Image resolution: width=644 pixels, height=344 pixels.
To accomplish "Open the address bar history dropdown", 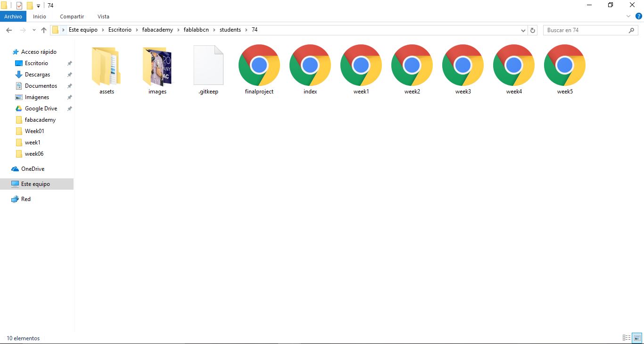I will coord(523,30).
